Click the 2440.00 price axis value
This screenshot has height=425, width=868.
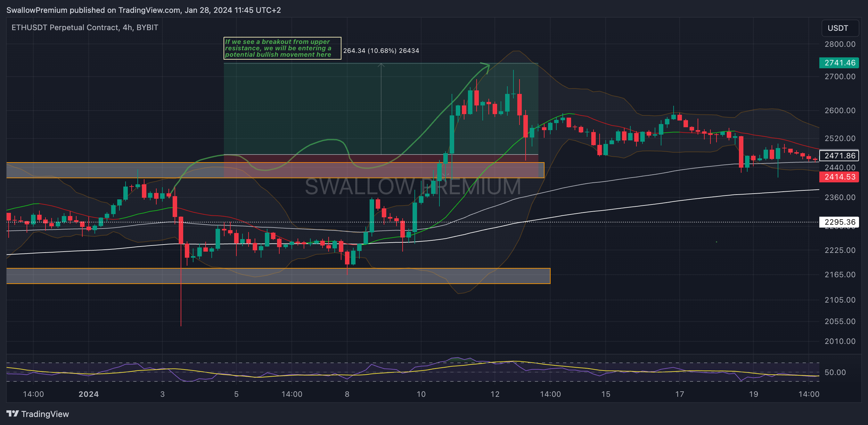coord(840,168)
